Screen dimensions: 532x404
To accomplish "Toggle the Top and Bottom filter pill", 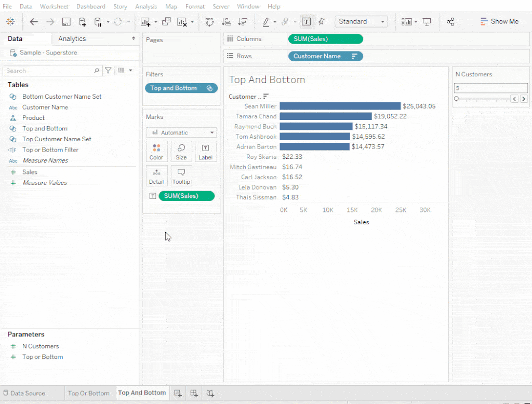I will click(x=178, y=88).
